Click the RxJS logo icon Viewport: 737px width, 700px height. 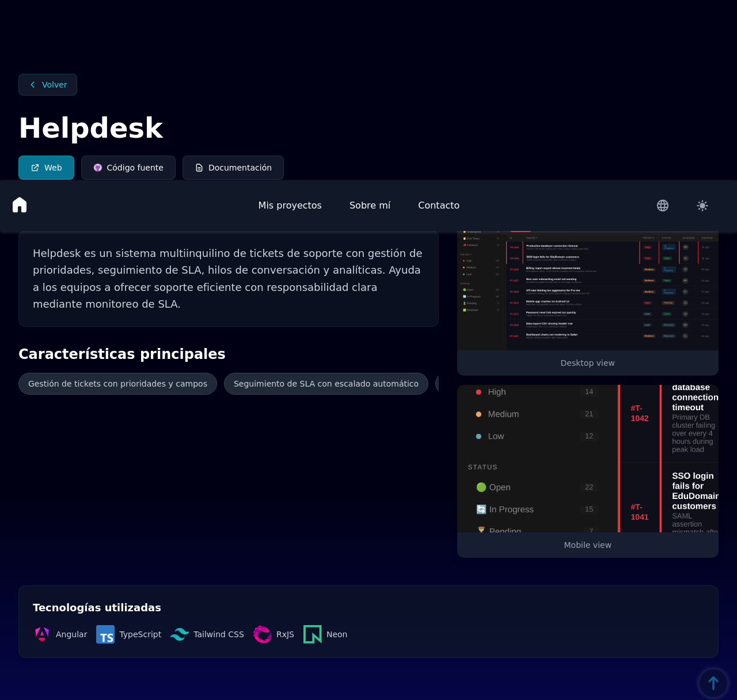click(263, 634)
